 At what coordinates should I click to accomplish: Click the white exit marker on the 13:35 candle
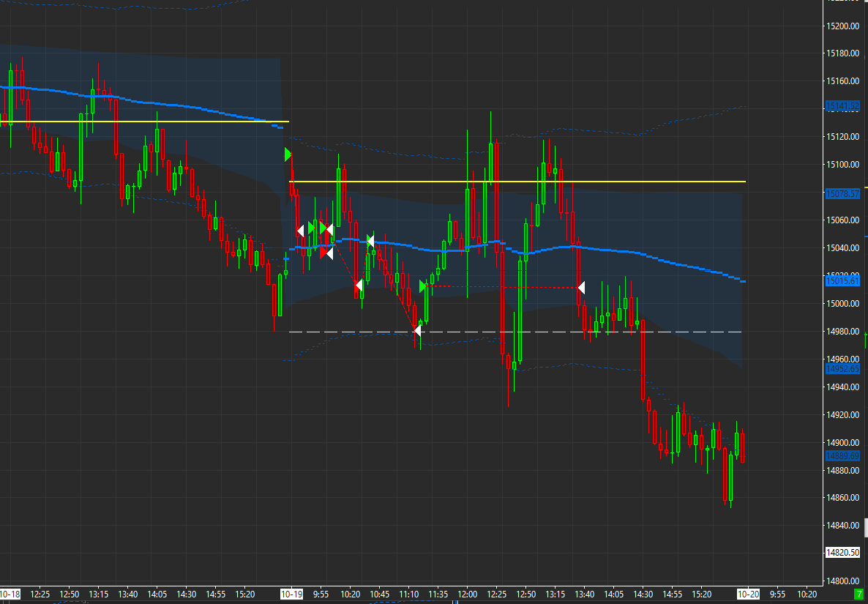point(581,288)
